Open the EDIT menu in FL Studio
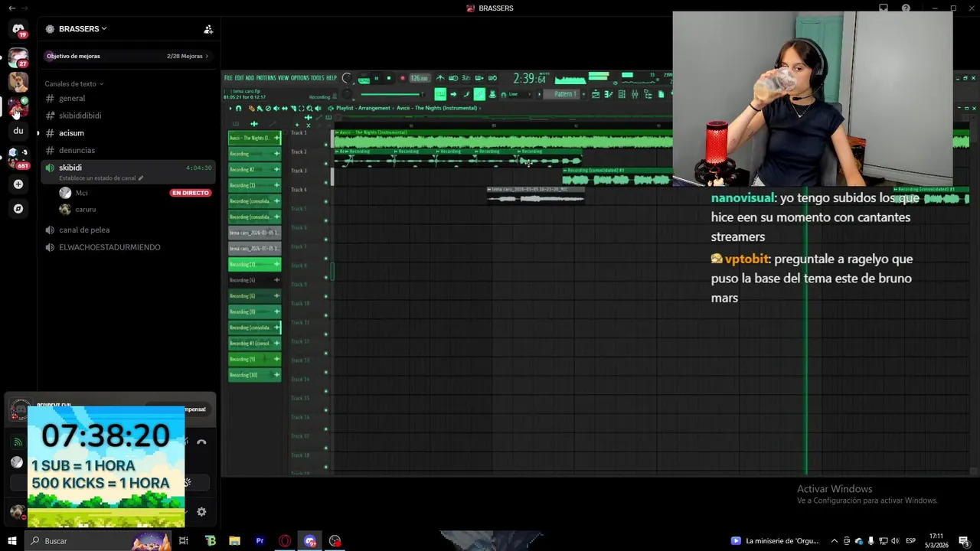This screenshot has height=551, width=980. pyautogui.click(x=240, y=78)
